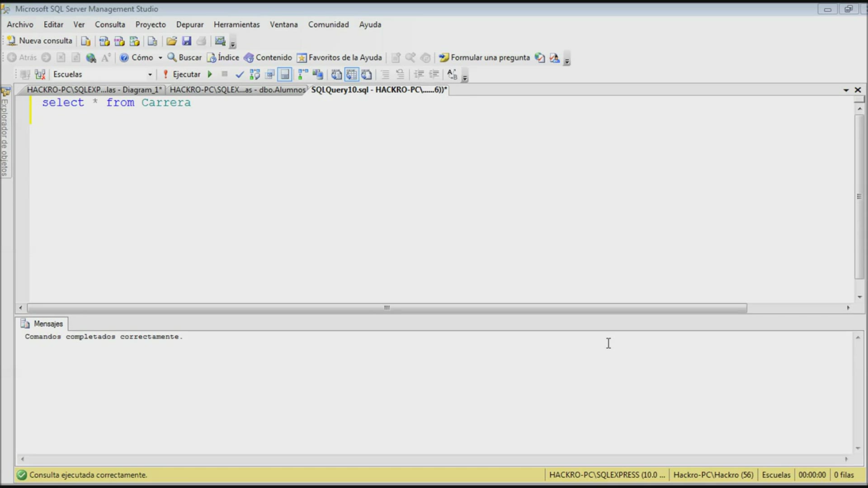Open the Archivo menu

point(20,24)
